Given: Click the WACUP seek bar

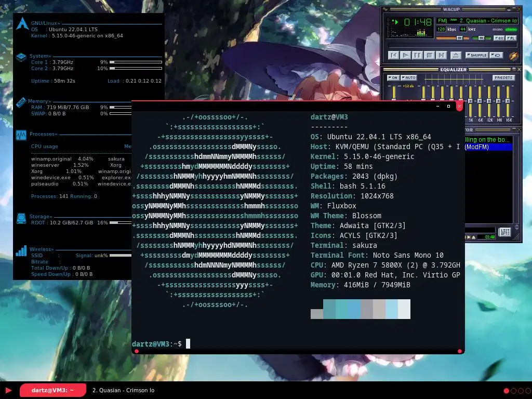Looking at the screenshot, I should pos(453,46).
